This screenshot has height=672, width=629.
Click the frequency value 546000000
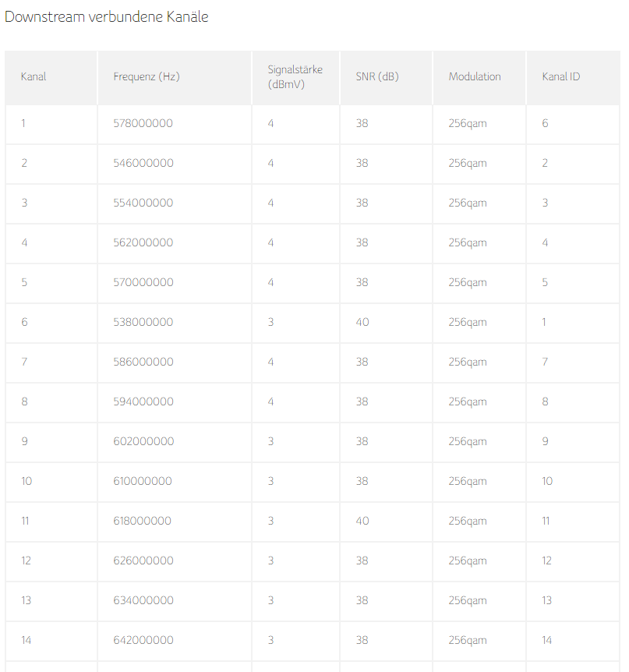pyautogui.click(x=143, y=163)
